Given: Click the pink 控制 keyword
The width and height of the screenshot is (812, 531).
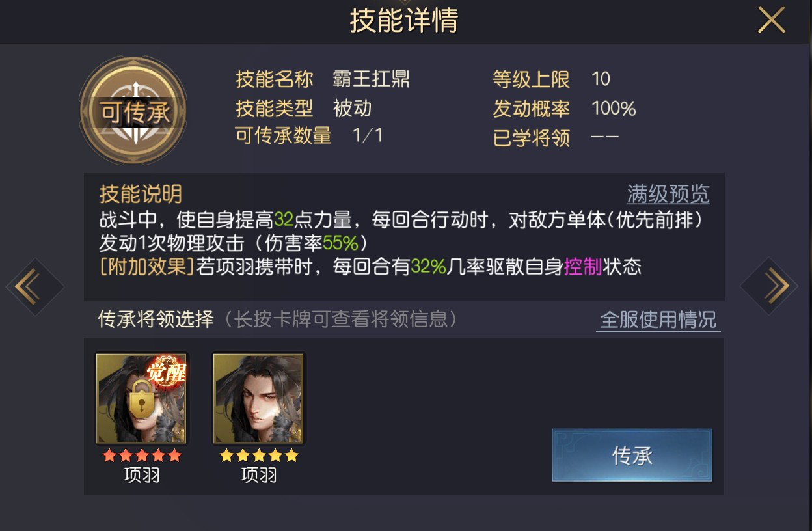Looking at the screenshot, I should click(583, 267).
